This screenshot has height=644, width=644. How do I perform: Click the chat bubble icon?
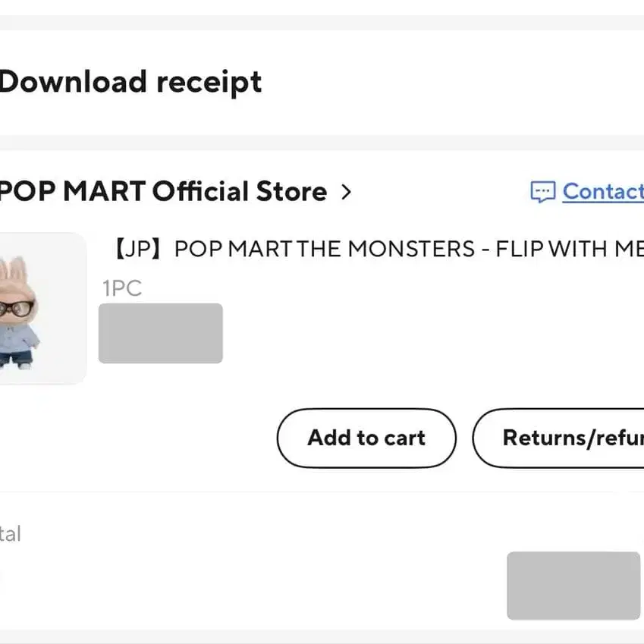pyautogui.click(x=542, y=193)
